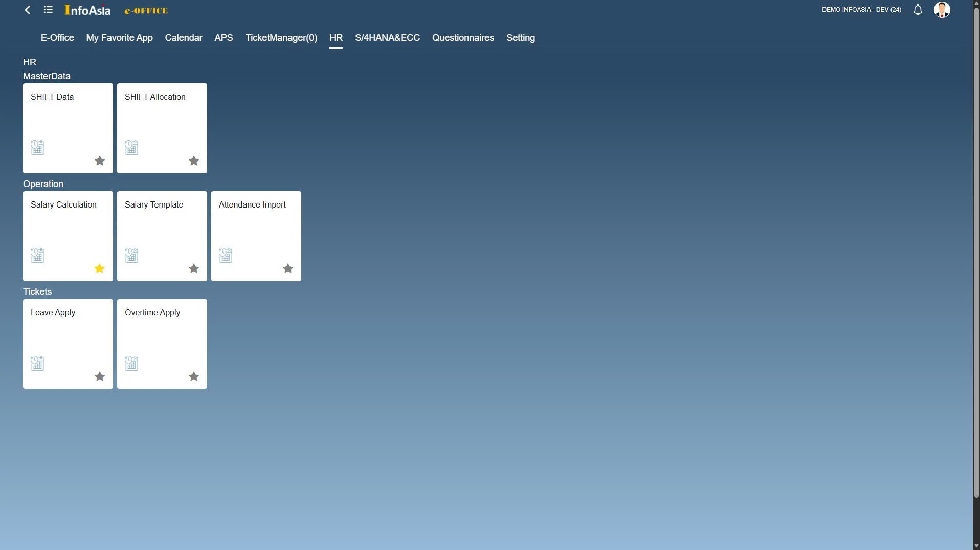Viewport: 980px width, 550px height.
Task: Click the DEMO INFOASIA - DEV (24) label
Action: click(x=861, y=10)
